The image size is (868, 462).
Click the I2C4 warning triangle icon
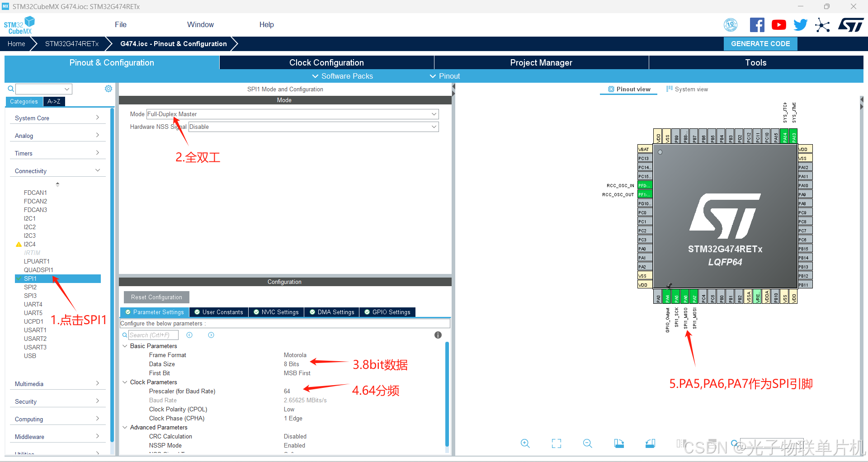click(x=19, y=244)
